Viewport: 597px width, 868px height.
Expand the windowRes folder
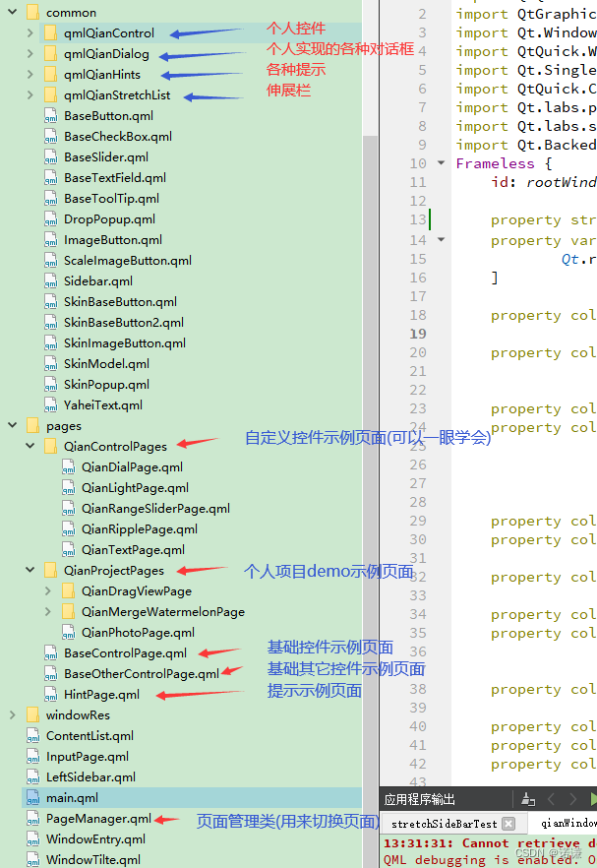[x=12, y=715]
